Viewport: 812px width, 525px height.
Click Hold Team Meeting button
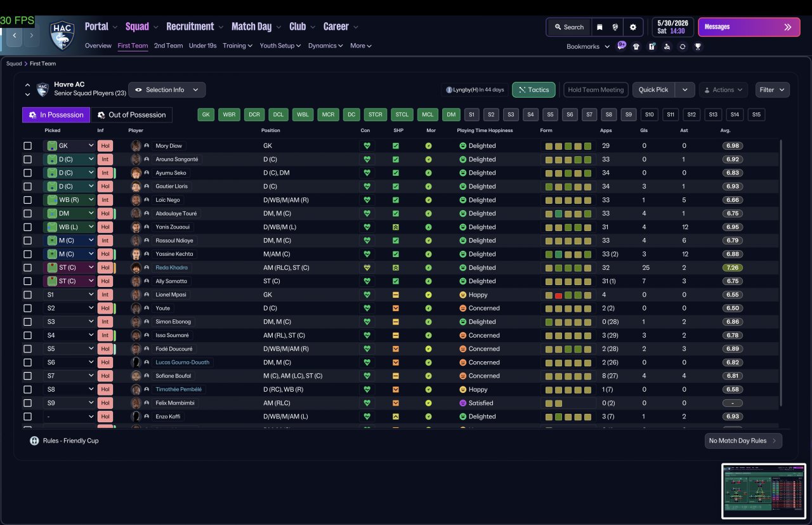click(596, 90)
